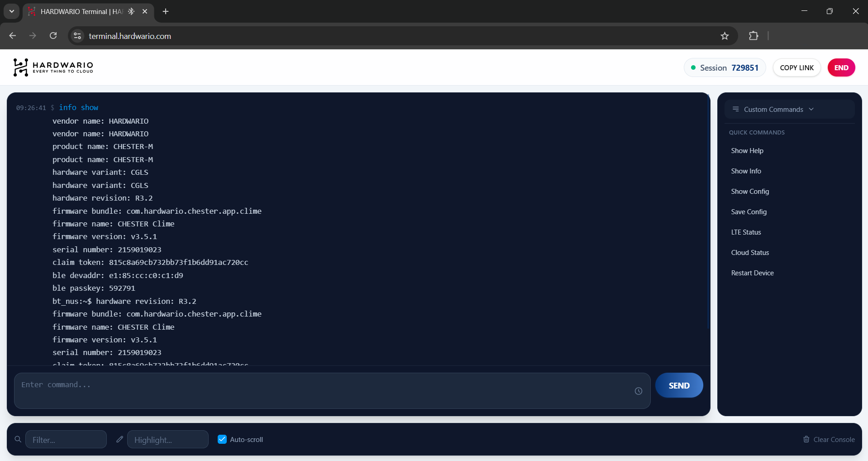This screenshot has height=461, width=868.
Task: Click the command history clock icon
Action: click(x=638, y=391)
